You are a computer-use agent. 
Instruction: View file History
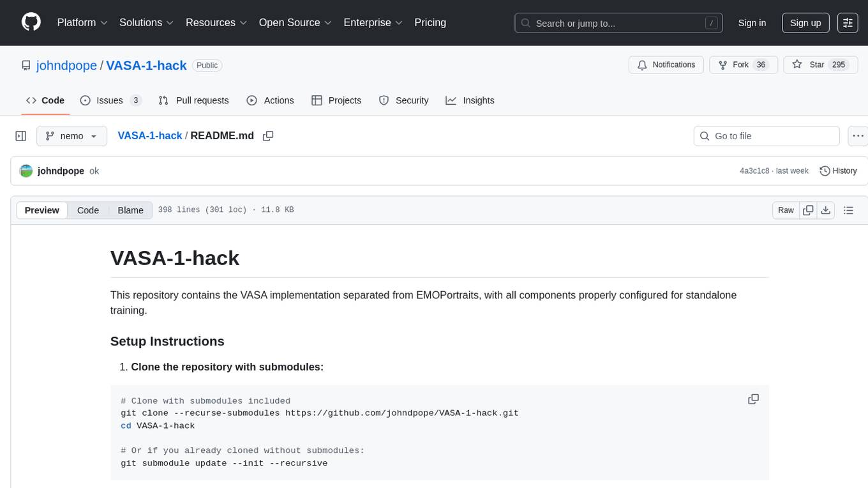[838, 171]
